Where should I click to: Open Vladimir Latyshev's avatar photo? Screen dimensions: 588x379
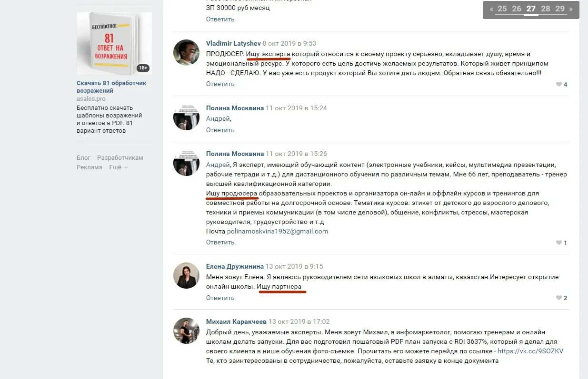[x=186, y=52]
